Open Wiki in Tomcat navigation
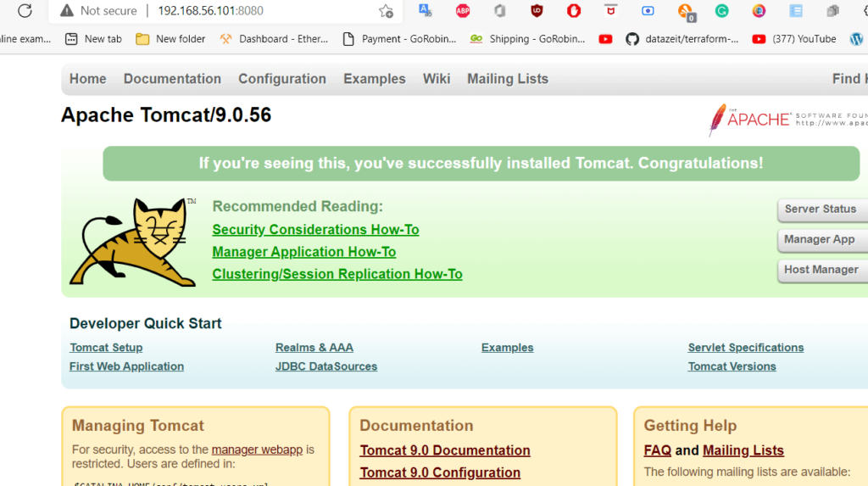This screenshot has height=486, width=868. 437,79
